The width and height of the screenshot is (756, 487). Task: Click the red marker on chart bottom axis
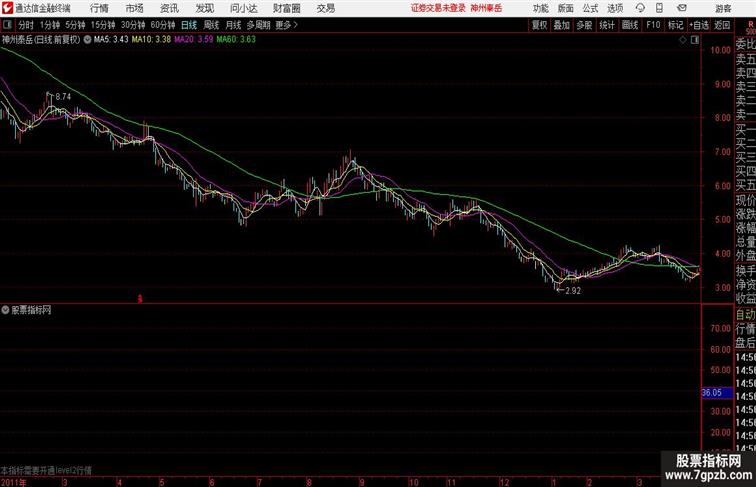140,299
